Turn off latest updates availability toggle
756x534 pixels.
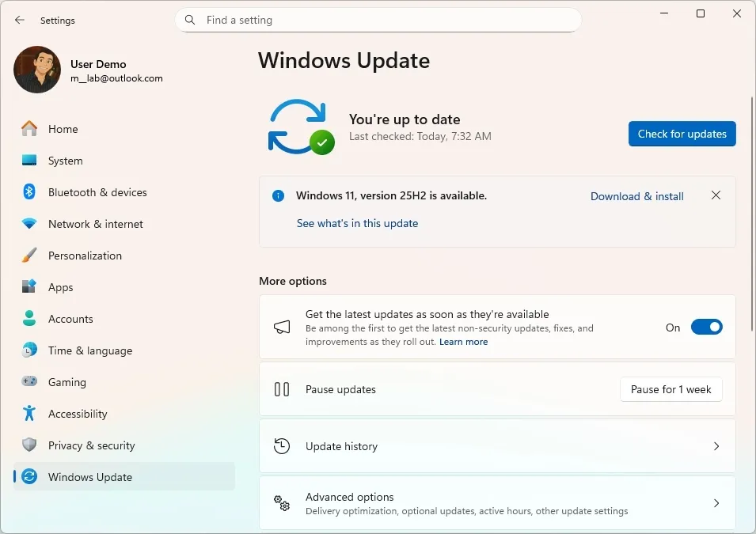705,327
